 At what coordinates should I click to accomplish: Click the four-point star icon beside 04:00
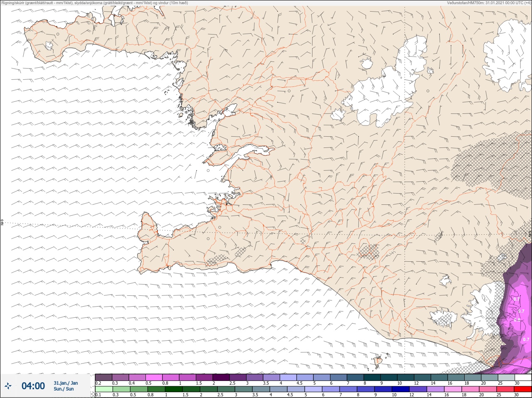(x=8, y=386)
